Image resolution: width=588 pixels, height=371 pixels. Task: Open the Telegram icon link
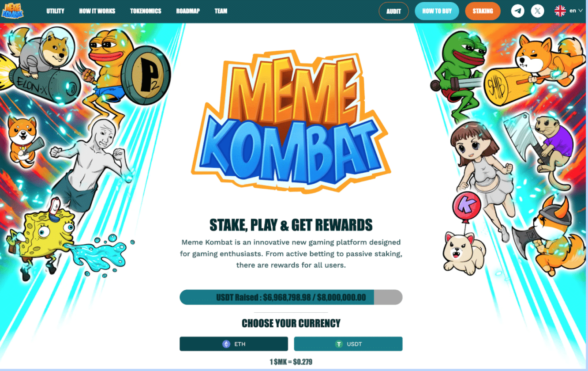click(x=517, y=11)
